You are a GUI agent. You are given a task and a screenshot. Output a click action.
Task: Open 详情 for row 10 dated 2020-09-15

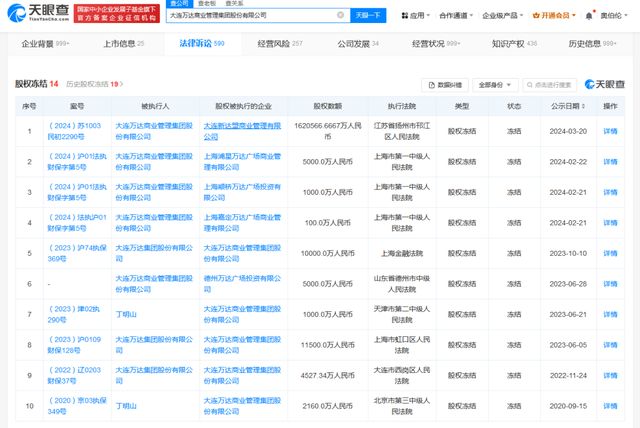[610, 406]
